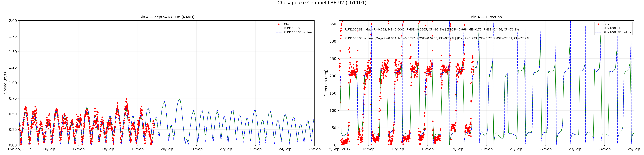Select "RUN100f_SE_online" in the direction plot legend

click(617, 32)
